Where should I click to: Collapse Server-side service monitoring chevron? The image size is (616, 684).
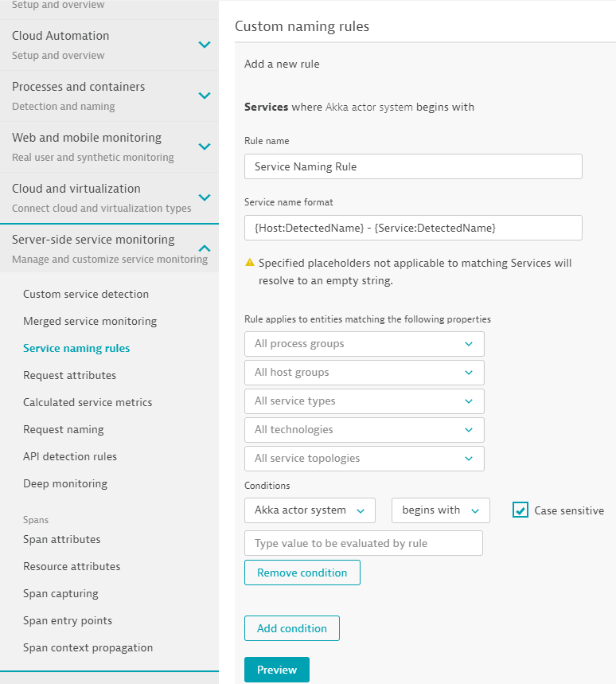[x=205, y=248]
